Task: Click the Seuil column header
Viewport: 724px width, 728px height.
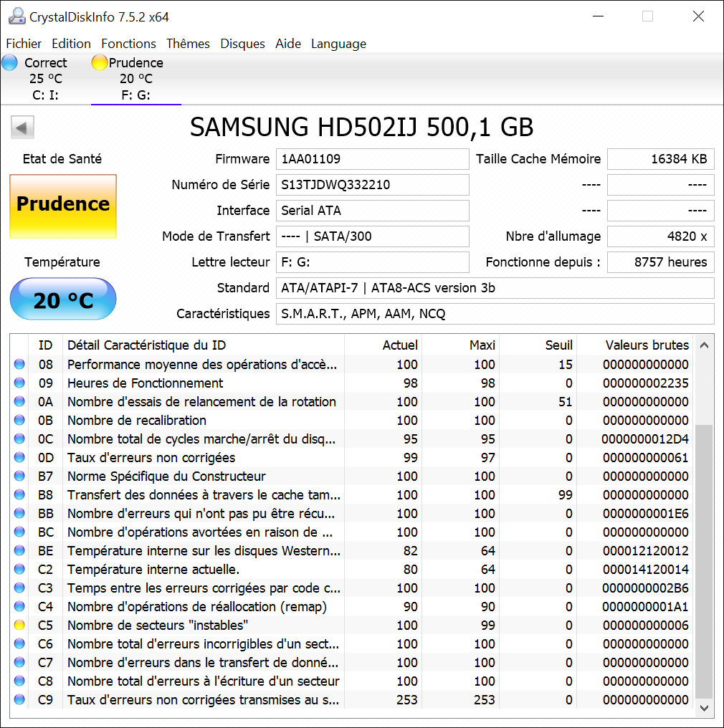Action: [x=538, y=345]
